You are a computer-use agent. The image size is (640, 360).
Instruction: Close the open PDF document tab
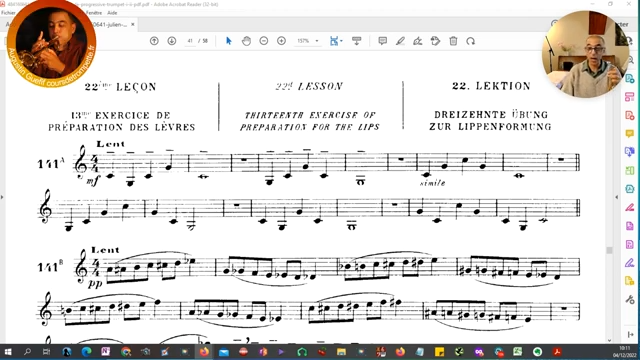click(133, 24)
